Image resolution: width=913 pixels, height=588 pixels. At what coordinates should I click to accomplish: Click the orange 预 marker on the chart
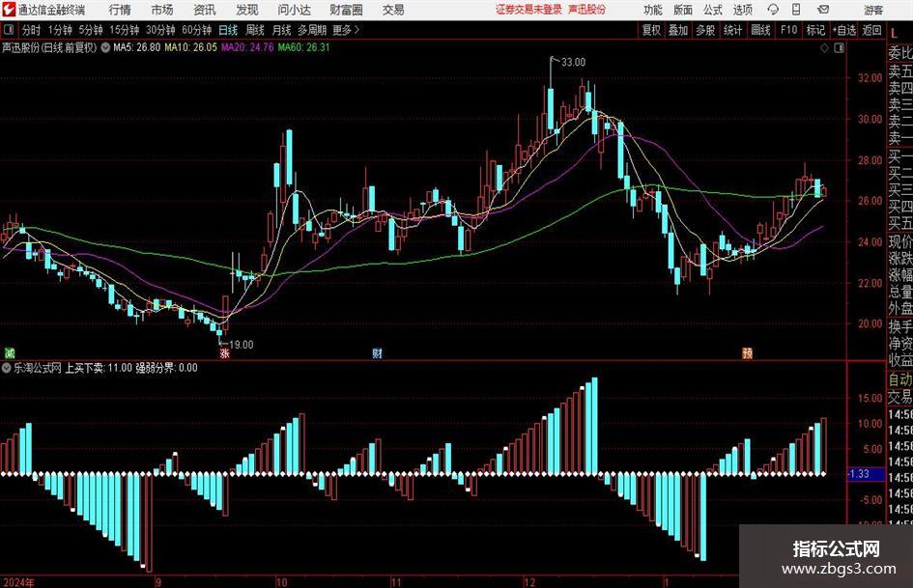(747, 353)
